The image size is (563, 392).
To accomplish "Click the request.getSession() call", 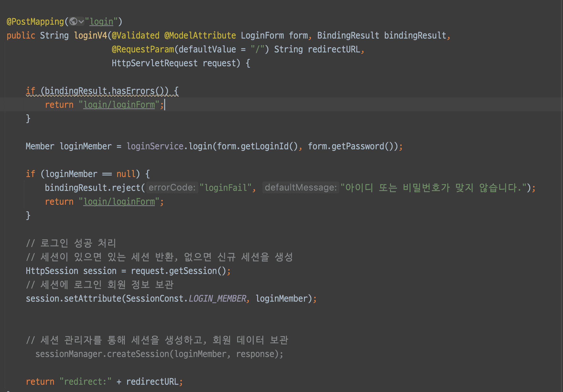I will (x=178, y=271).
